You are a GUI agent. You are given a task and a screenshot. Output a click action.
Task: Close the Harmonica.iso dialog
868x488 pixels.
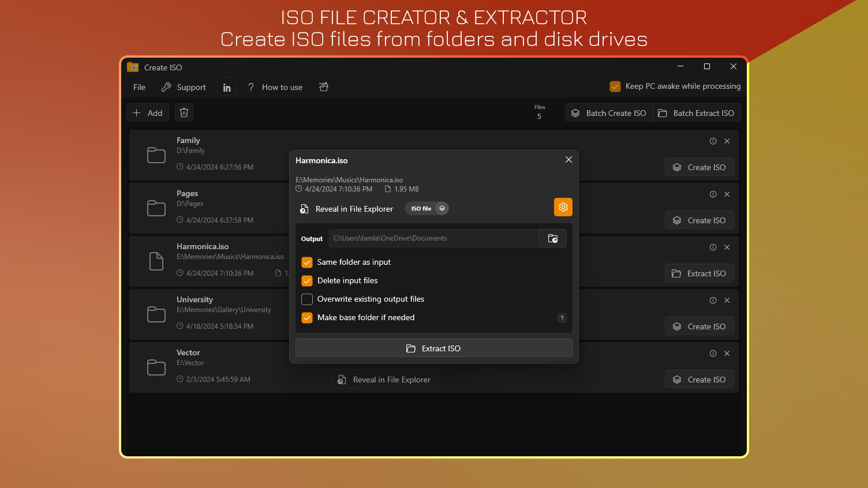pyautogui.click(x=568, y=160)
